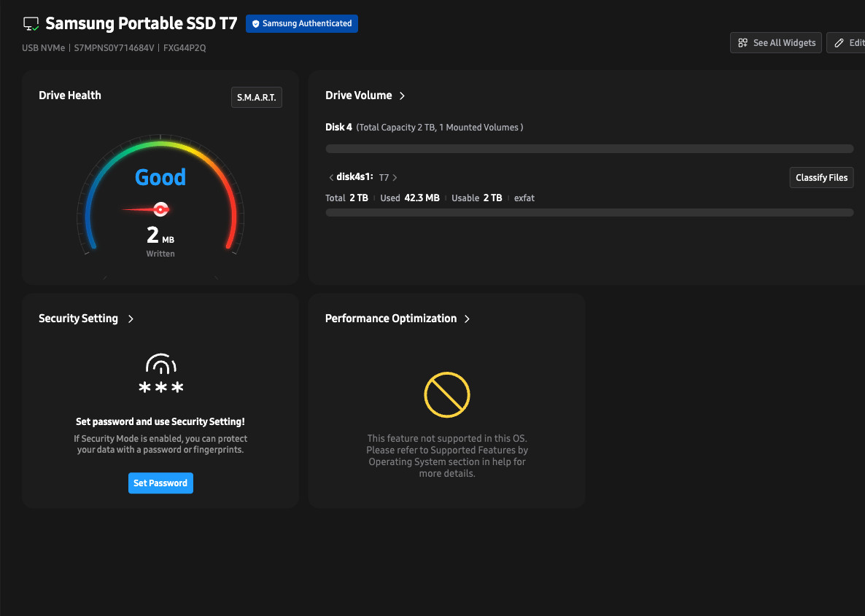Click the fingerprint password icon
865x616 pixels.
pos(160,374)
